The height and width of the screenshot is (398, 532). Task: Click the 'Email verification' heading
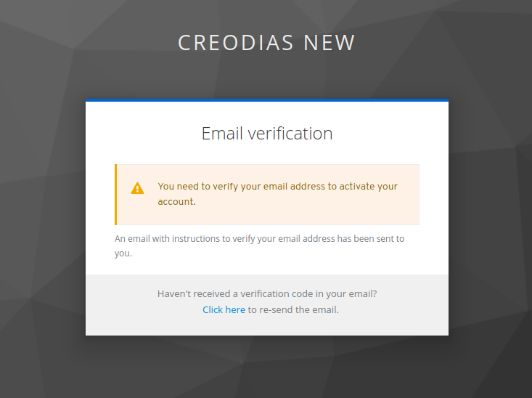tap(267, 133)
